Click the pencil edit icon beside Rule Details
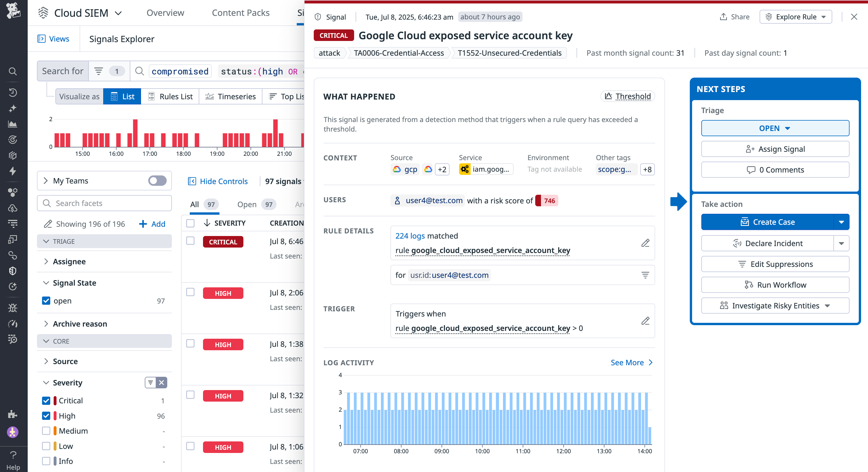The width and height of the screenshot is (868, 472). point(645,243)
